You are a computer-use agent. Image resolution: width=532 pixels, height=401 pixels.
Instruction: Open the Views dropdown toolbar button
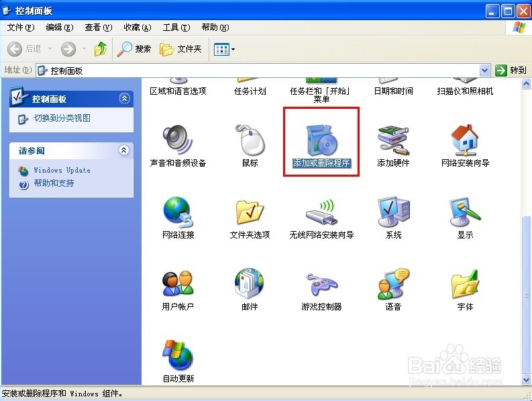(224, 49)
